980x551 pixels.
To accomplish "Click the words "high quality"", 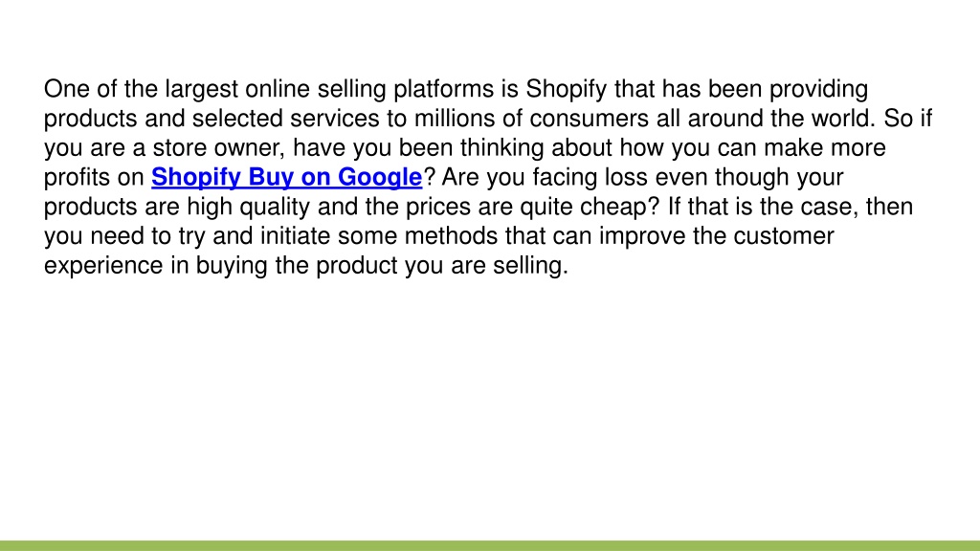I will point(248,207).
